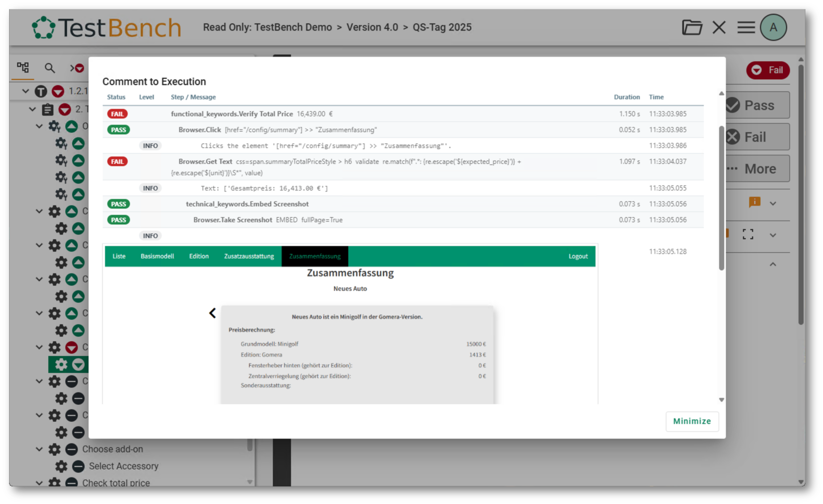
Task: Select the highlighted green failed step row
Action: 68,365
